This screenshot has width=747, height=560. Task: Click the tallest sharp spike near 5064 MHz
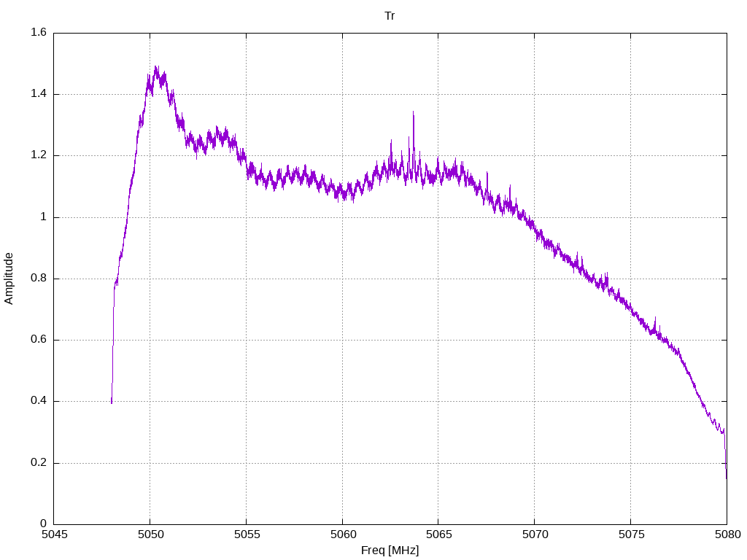[x=413, y=112]
